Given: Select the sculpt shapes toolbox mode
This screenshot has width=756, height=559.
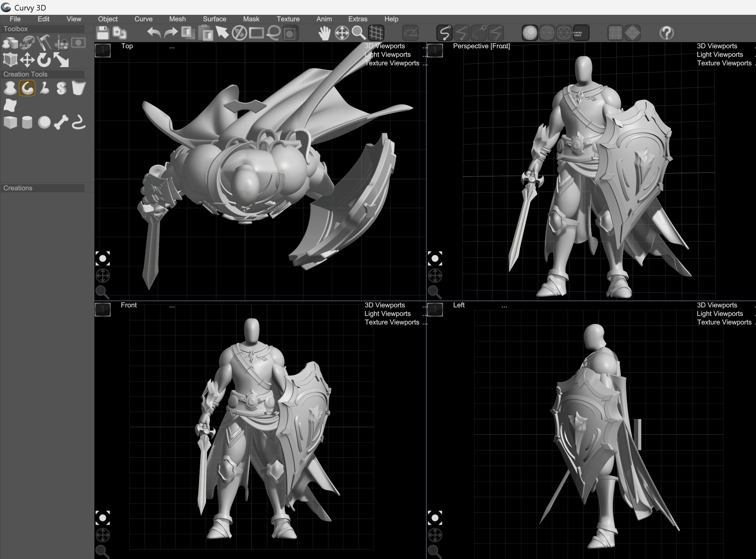Looking at the screenshot, I should tap(10, 43).
